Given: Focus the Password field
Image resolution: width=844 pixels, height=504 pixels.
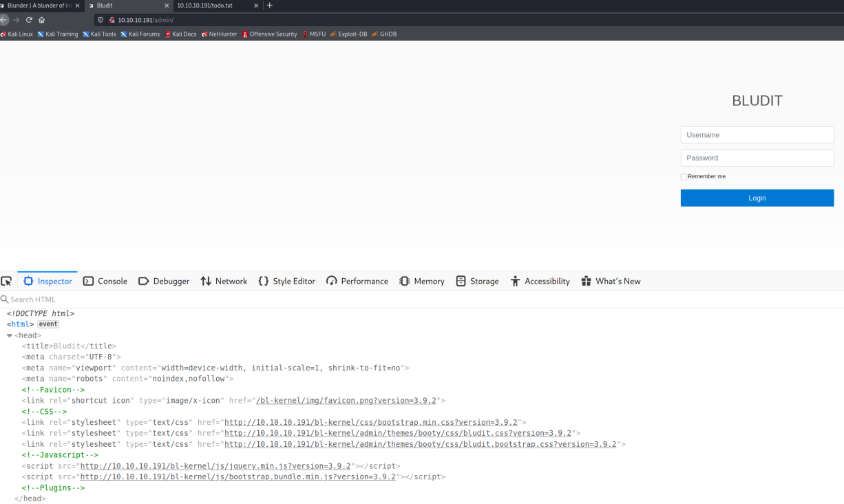Looking at the screenshot, I should coord(757,158).
